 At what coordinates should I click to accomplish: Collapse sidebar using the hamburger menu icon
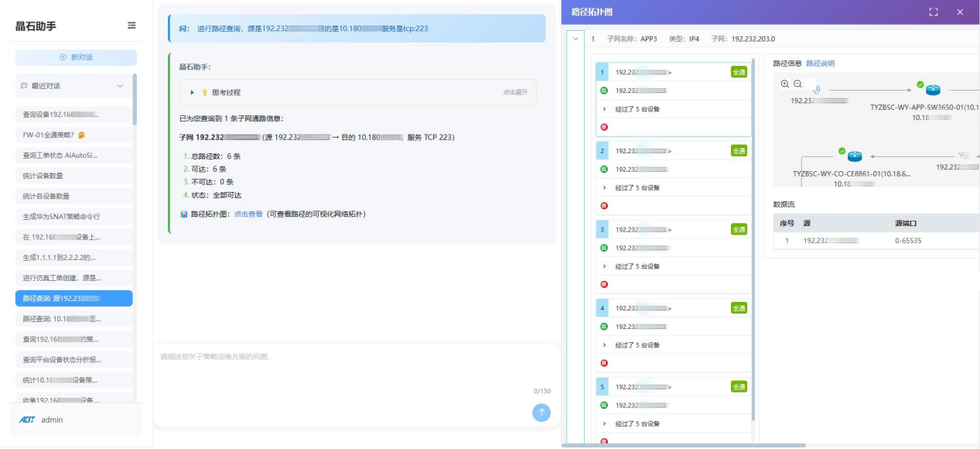[131, 26]
